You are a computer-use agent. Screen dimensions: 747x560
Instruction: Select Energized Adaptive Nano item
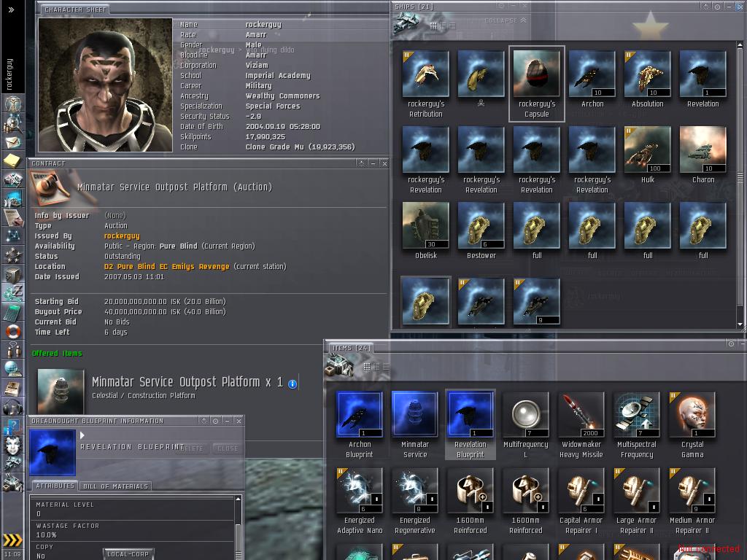click(360, 501)
